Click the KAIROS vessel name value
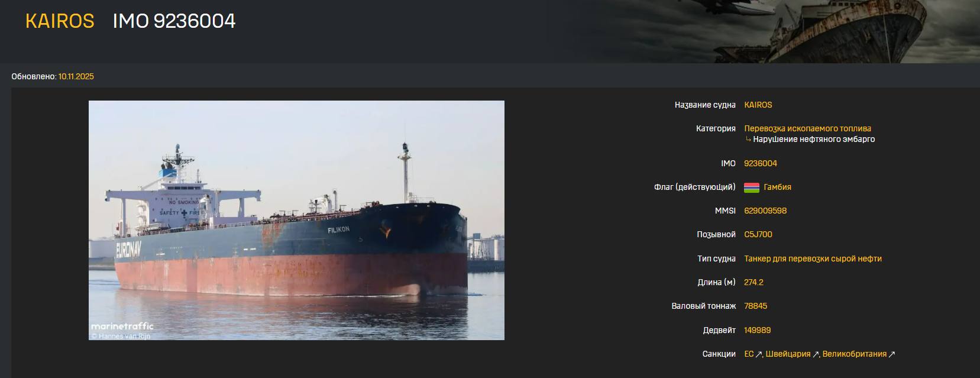Image resolution: width=980 pixels, height=378 pixels. point(758,105)
